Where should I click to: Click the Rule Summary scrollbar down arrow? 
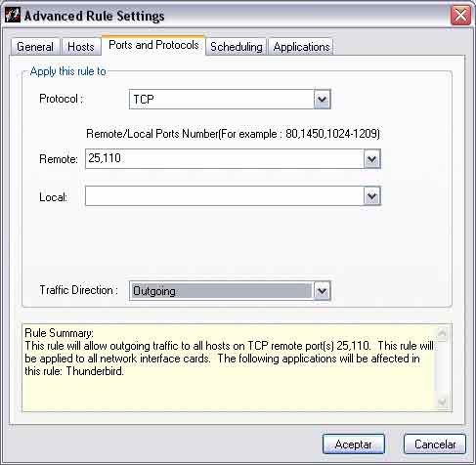tap(443, 402)
